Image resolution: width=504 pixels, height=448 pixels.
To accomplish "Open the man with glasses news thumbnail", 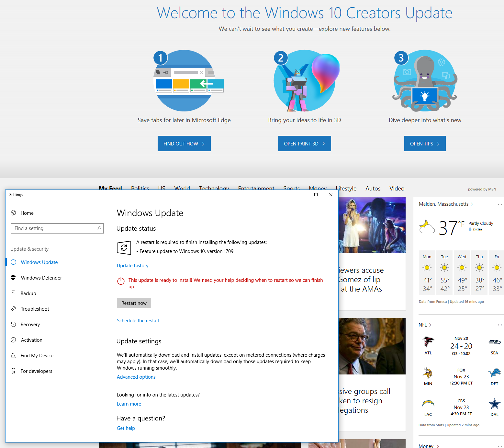I will [372, 346].
